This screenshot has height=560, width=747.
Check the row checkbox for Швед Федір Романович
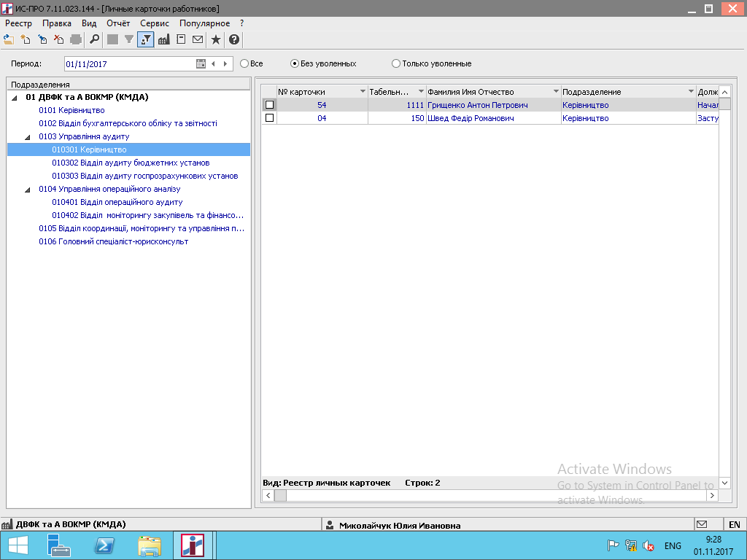point(269,118)
